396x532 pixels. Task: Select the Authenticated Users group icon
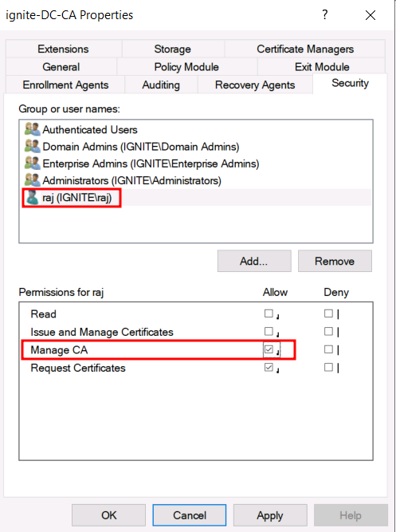(33, 129)
